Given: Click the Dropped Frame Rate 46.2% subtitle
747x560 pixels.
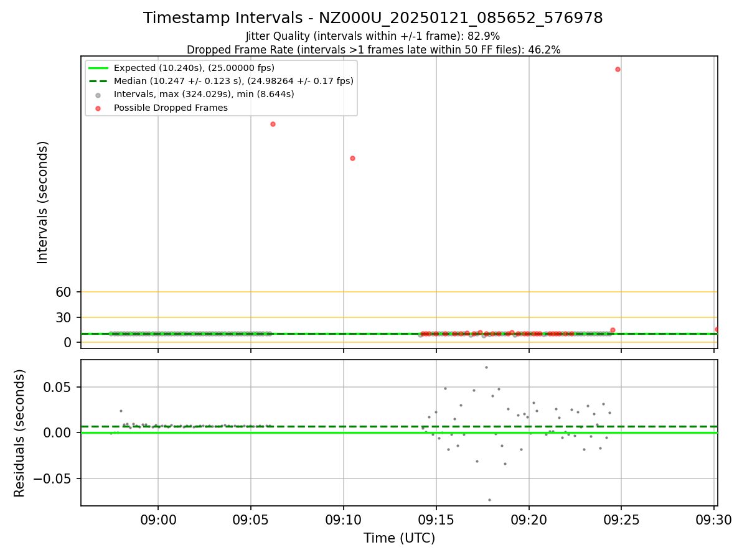Looking at the screenshot, I should click(374, 50).
